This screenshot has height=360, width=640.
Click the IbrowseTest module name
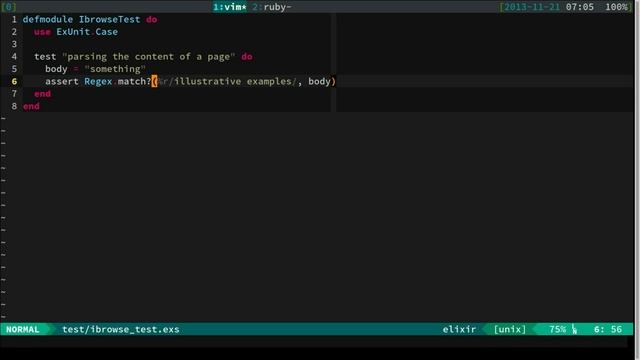(x=109, y=19)
